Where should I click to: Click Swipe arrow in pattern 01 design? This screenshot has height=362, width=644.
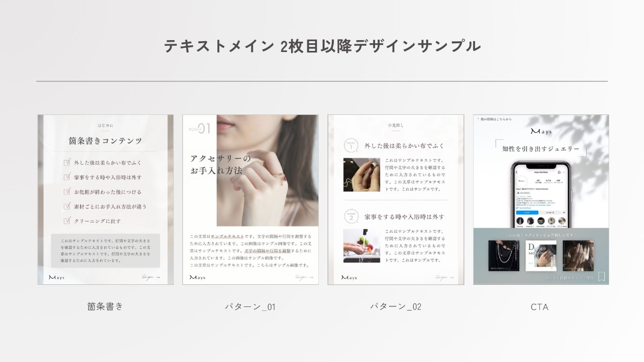pos(304,278)
